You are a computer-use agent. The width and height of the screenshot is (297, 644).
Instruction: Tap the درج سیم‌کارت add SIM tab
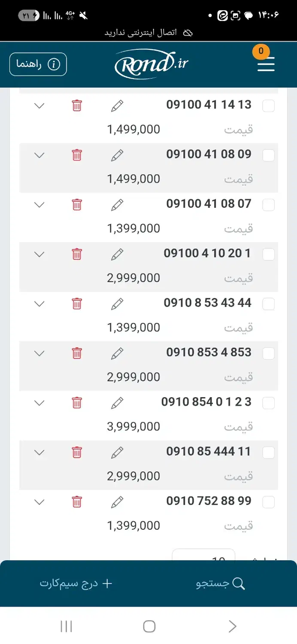76,583
